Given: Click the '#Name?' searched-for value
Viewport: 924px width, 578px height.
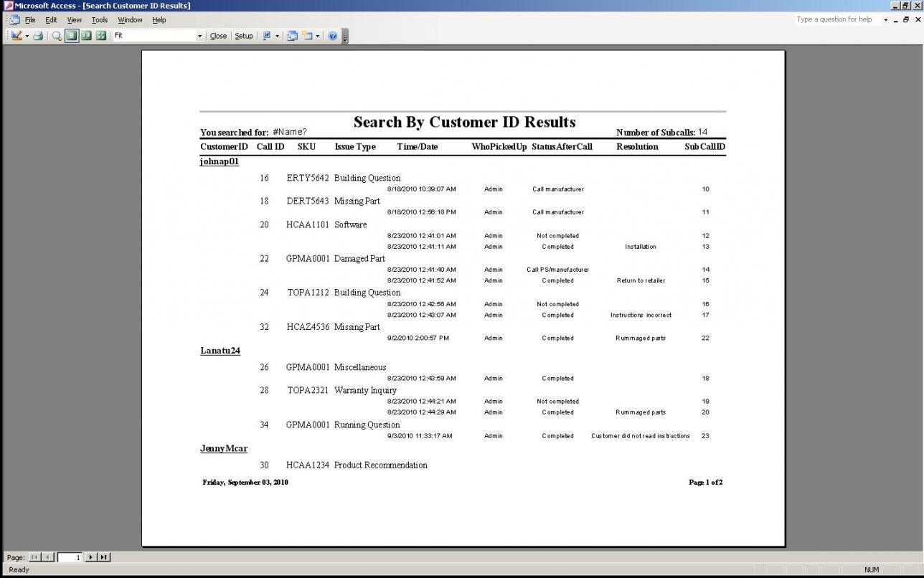Looking at the screenshot, I should (290, 132).
